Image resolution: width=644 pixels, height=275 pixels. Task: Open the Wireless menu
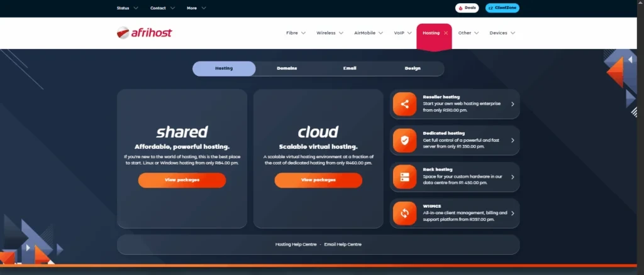(x=330, y=33)
